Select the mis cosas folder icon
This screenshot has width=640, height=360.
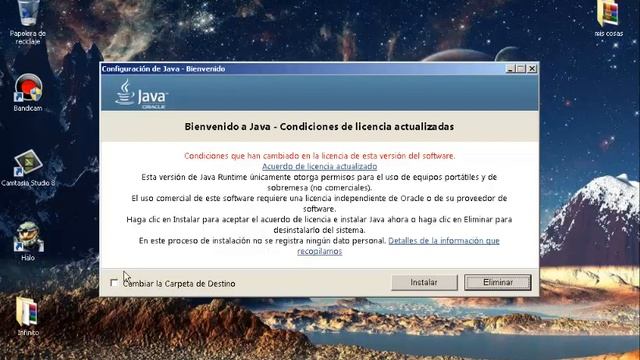(609, 18)
